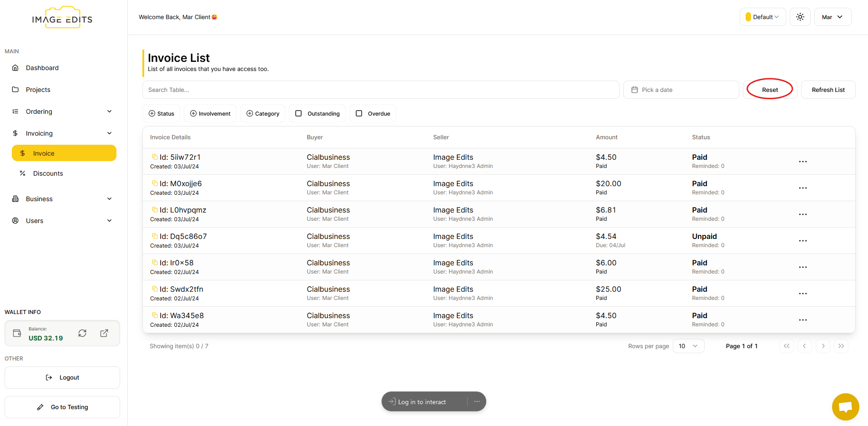Open the Mar user account menu
This screenshot has width=868, height=426.
coord(832,17)
